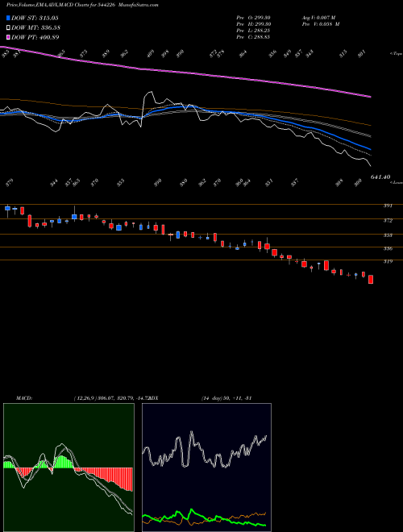The height and width of the screenshot is (532, 403).
Task: Click the 'Pre O: 299.30' open value
Action: 253,18
